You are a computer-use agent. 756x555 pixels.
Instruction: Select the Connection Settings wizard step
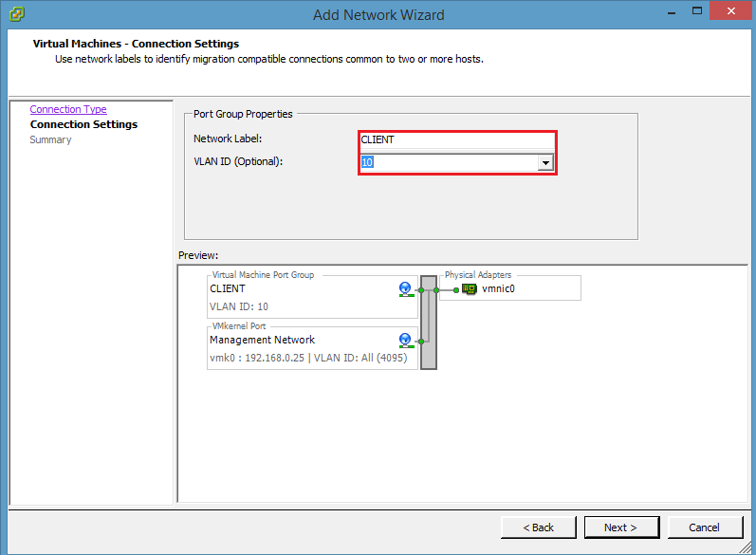pos(83,124)
